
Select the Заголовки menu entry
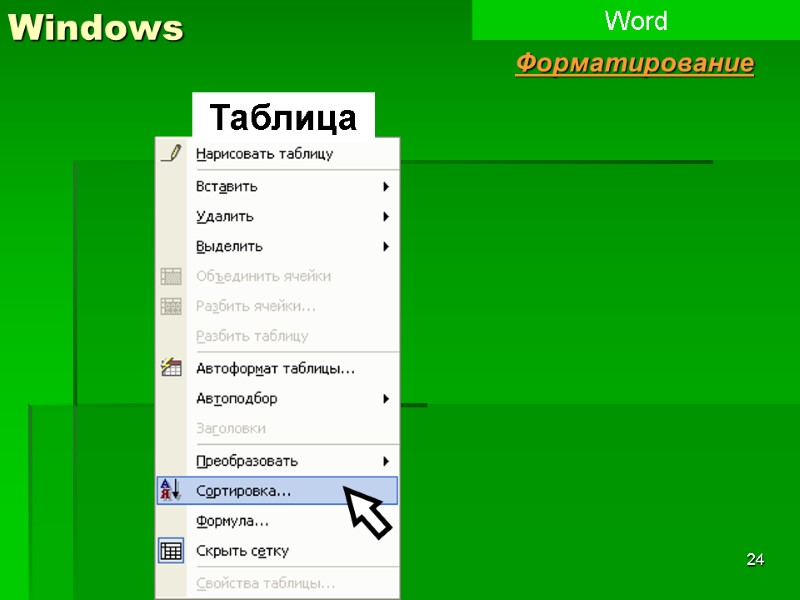pyautogui.click(x=277, y=429)
